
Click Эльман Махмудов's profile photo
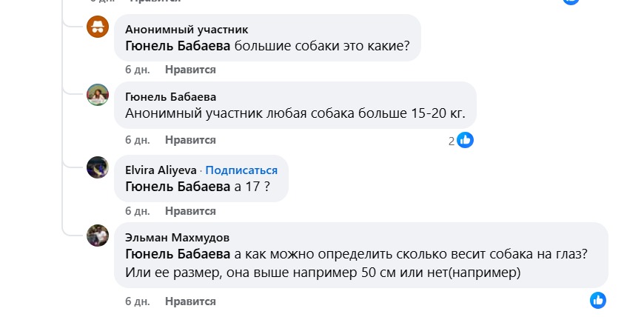point(98,236)
